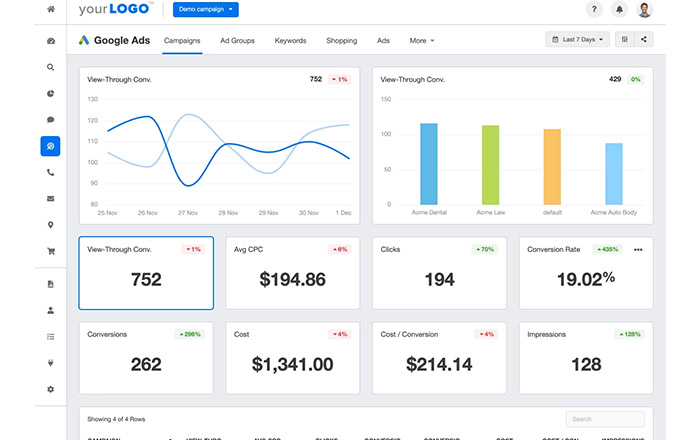Expand the More tab menu

click(x=422, y=41)
